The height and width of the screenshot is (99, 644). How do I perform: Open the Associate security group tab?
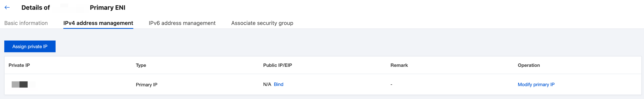[262, 23]
